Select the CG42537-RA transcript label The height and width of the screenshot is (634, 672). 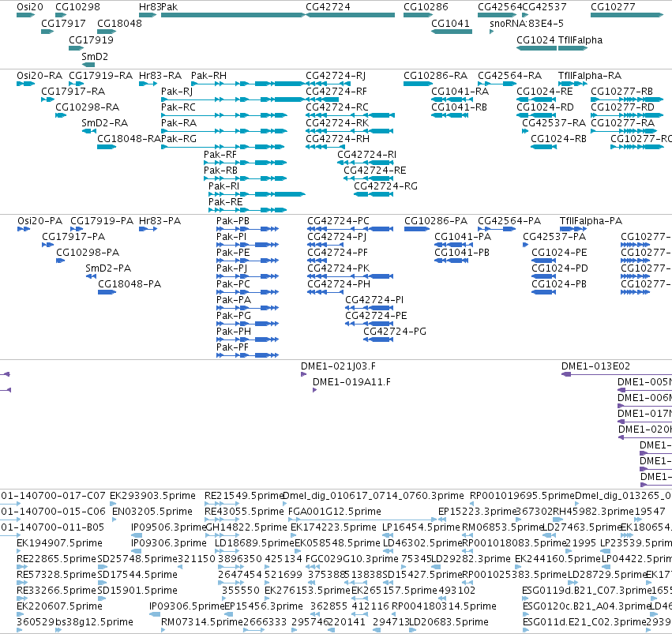pos(554,123)
